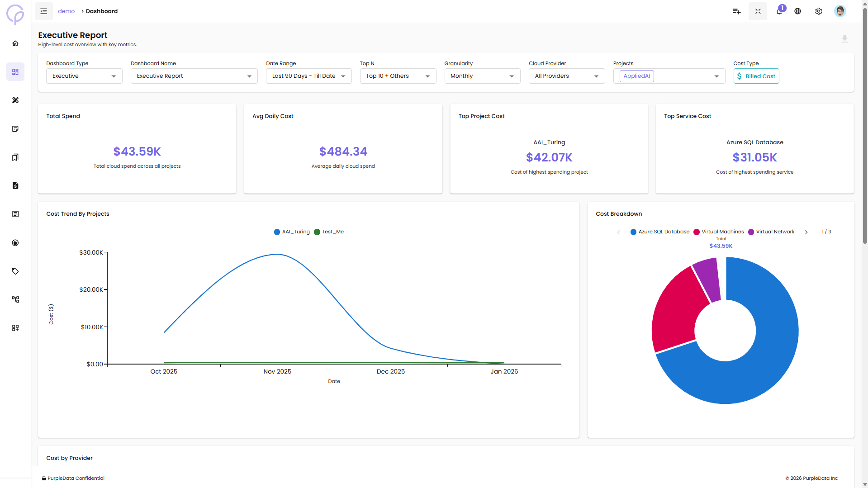Go to next Cost Breakdown legend page
The width and height of the screenshot is (868, 488).
(806, 232)
